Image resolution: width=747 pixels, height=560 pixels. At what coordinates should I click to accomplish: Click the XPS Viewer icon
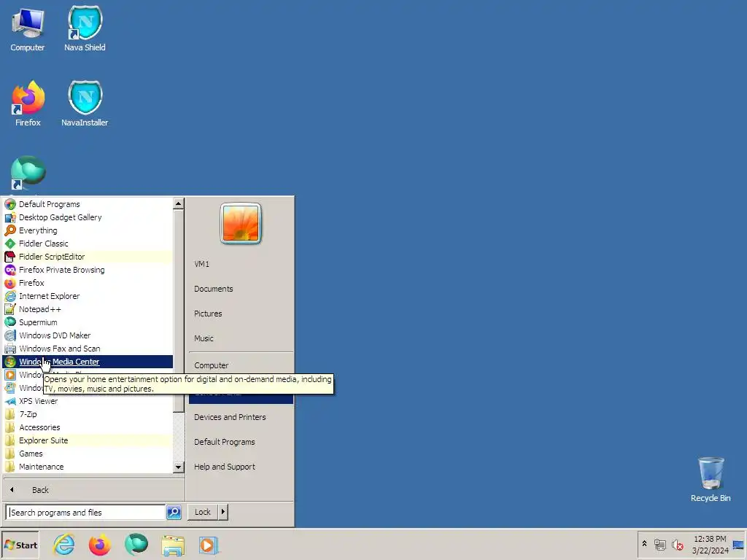point(10,401)
